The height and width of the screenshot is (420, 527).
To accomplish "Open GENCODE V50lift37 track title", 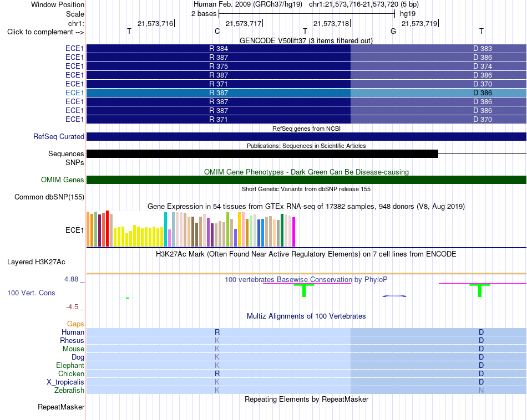I will (306, 40).
